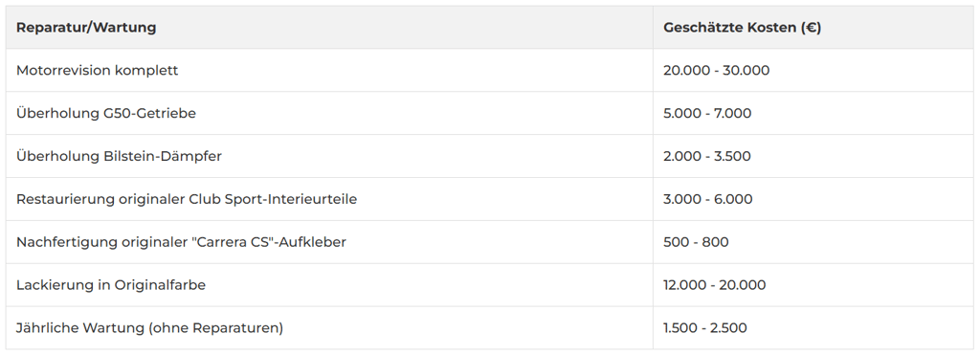Click the cost value 2.000 - 3.500
Viewport: 980px width, 355px height.
707,156
